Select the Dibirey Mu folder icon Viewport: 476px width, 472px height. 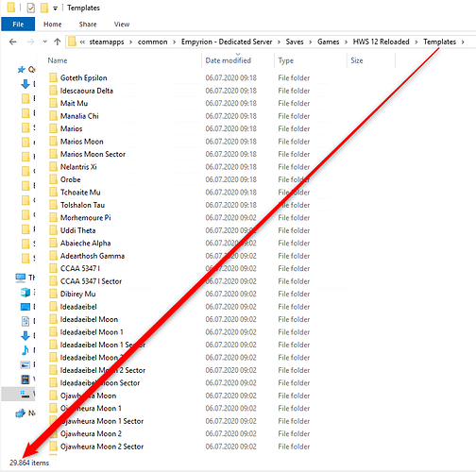pyautogui.click(x=53, y=294)
